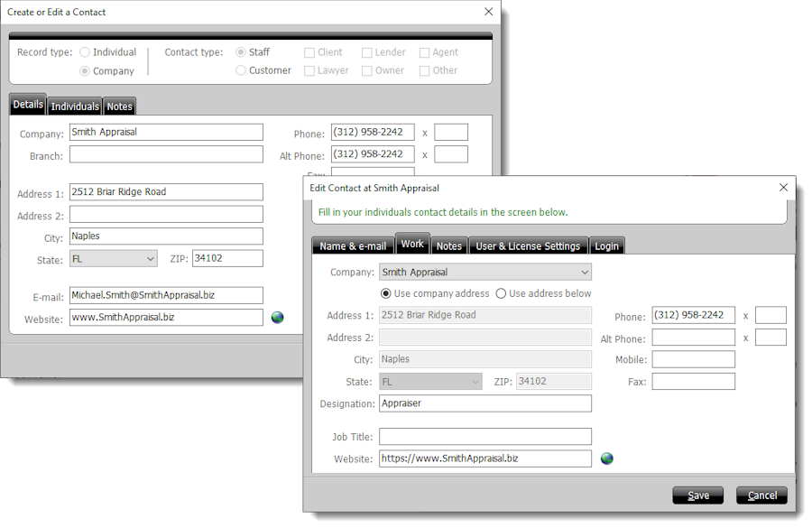Screen dimensions: 812x528
Task: Check the Other checkbox
Action: pos(424,71)
